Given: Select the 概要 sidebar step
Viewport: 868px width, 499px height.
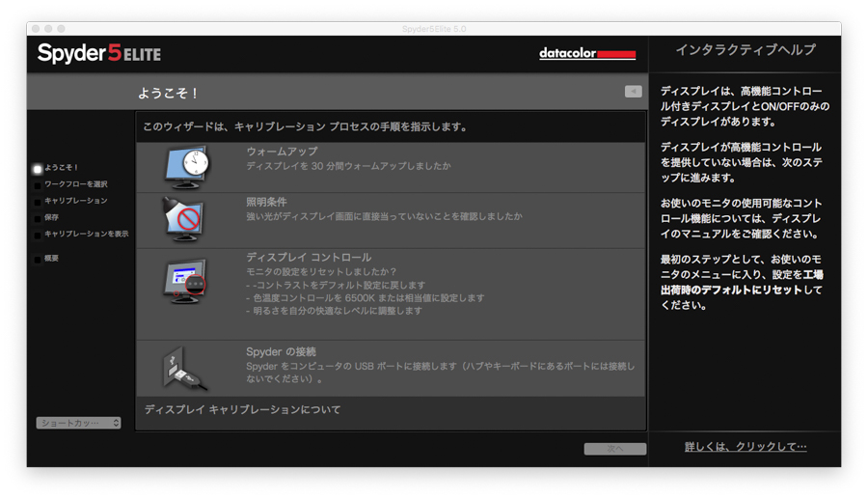Looking at the screenshot, I should pos(51,258).
